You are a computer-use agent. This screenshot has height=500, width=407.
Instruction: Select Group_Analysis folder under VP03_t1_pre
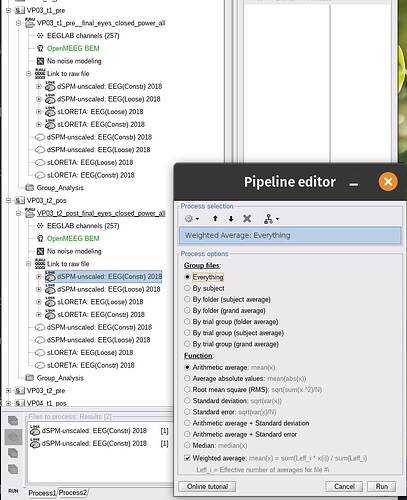coord(60,188)
